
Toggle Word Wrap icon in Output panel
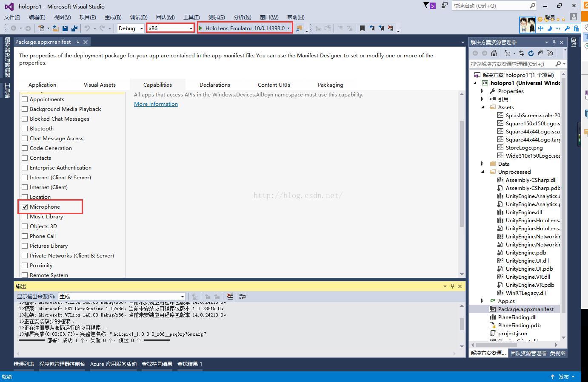click(x=243, y=297)
